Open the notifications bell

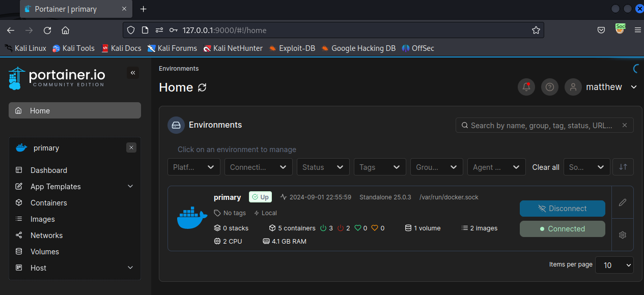[526, 87]
